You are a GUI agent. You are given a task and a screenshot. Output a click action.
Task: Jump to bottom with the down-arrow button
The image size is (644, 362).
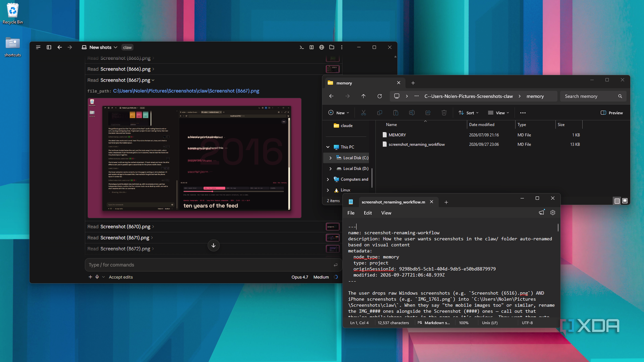coord(213,245)
